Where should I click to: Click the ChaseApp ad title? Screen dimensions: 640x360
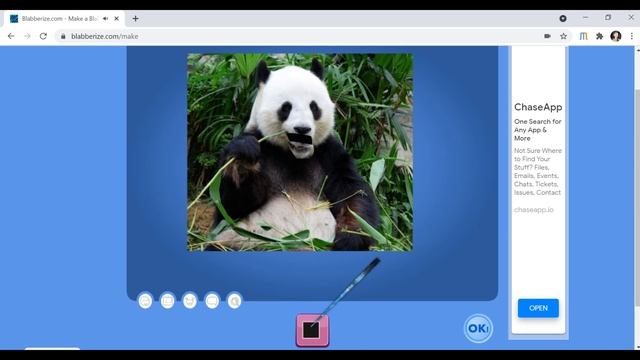[538, 107]
